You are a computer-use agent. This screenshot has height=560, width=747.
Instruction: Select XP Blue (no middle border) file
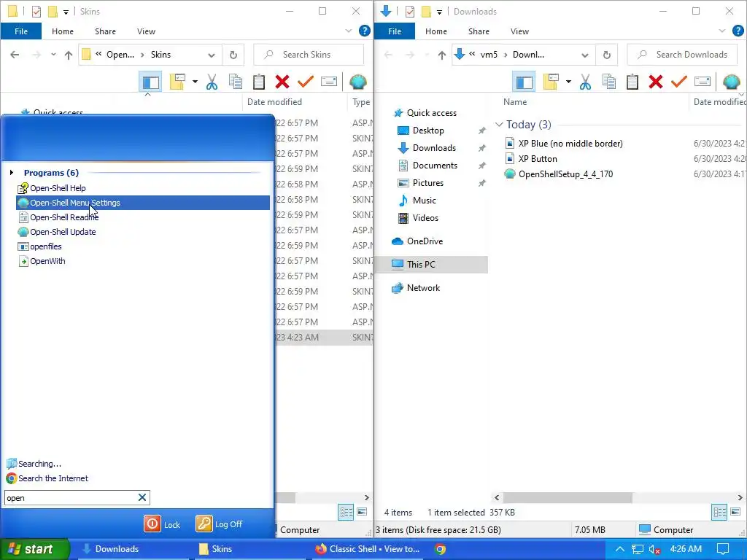pos(570,144)
